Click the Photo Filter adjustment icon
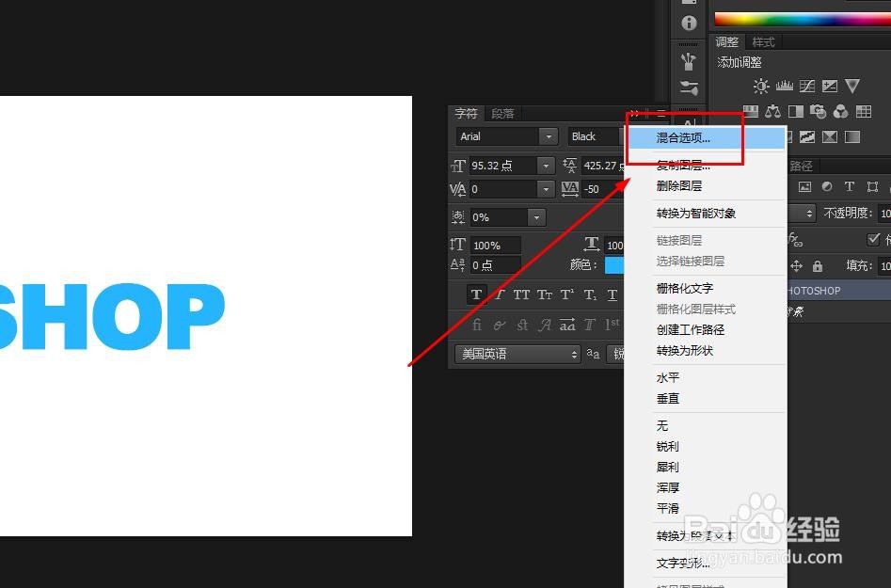 point(819,111)
